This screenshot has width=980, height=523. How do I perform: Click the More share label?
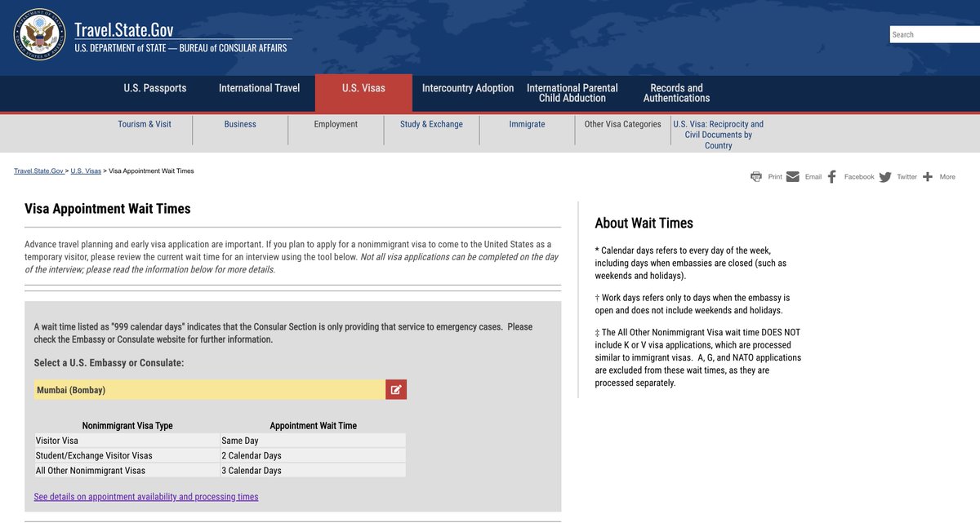947,177
